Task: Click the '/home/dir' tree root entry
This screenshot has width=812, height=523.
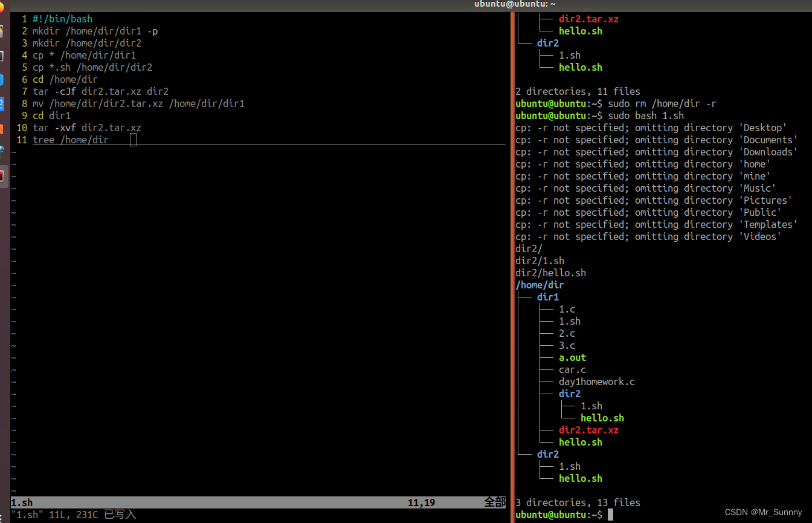Action: pyautogui.click(x=540, y=285)
